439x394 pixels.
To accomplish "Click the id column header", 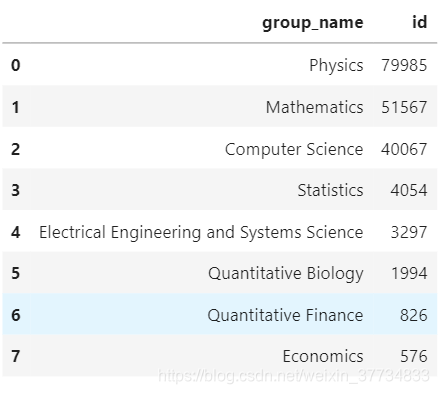I will [x=420, y=22].
